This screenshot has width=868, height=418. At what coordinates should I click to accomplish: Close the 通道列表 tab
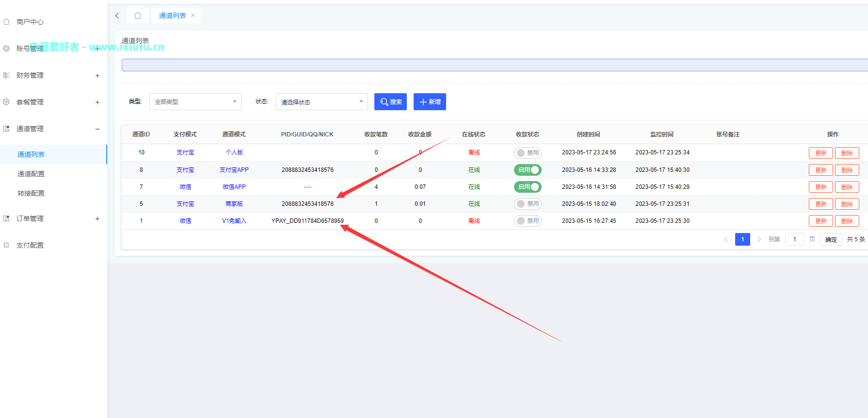[193, 16]
